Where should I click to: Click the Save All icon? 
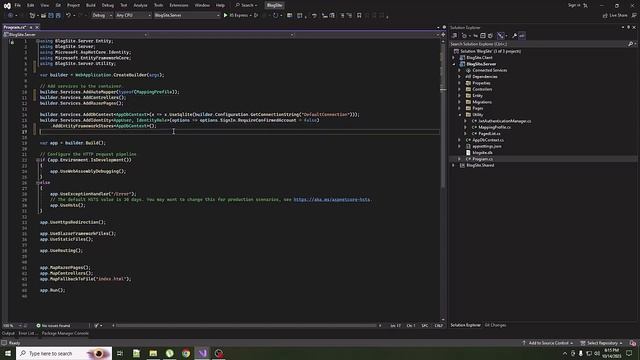tap(58, 15)
